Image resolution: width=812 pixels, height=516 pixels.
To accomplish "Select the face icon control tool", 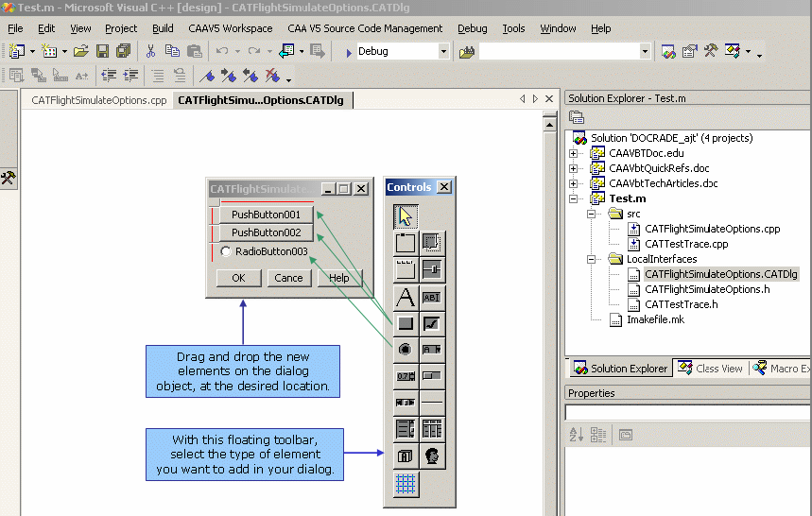I will (x=432, y=456).
